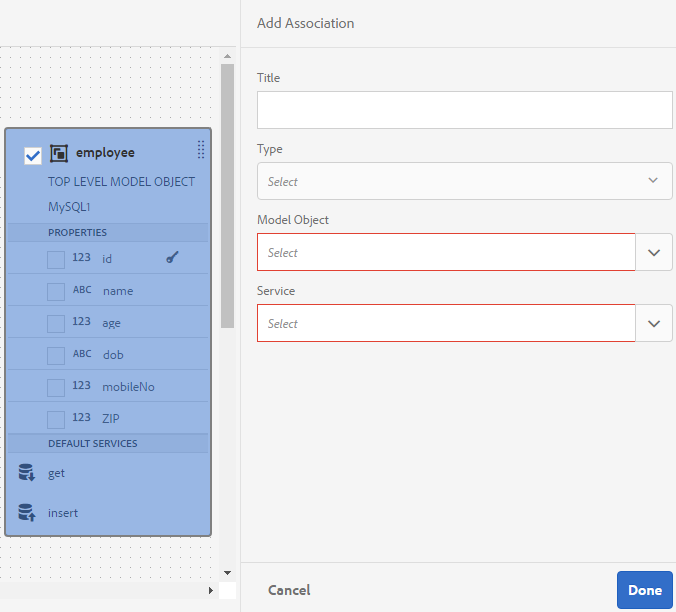Screen dimensions: 676x612
Task: Open the Type dropdown
Action: coord(464,181)
